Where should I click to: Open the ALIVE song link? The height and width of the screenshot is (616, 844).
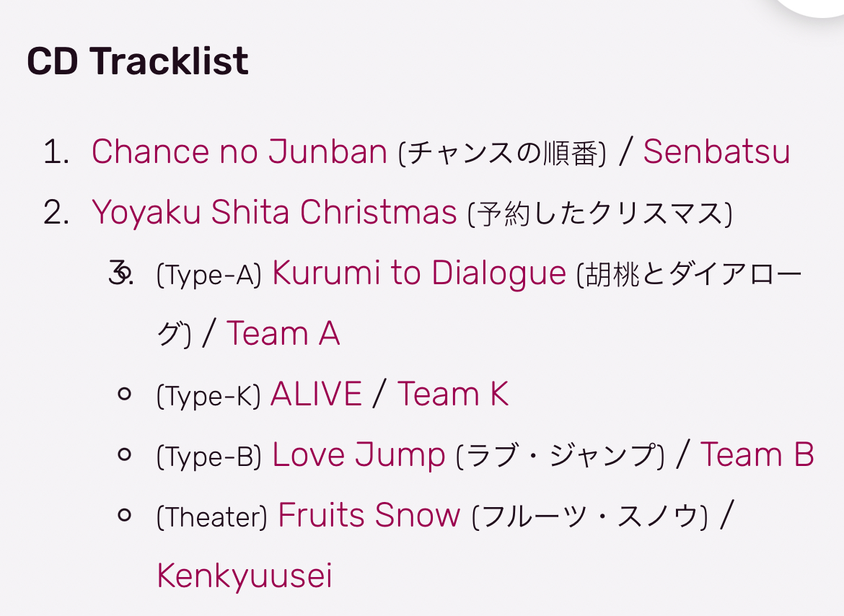click(316, 394)
